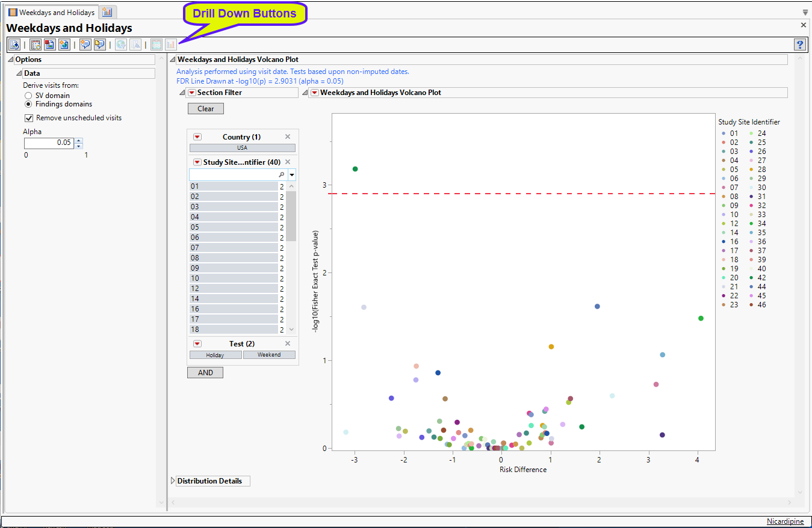The image size is (812, 528).
Task: Remove the Country filter with its X
Action: [x=288, y=137]
